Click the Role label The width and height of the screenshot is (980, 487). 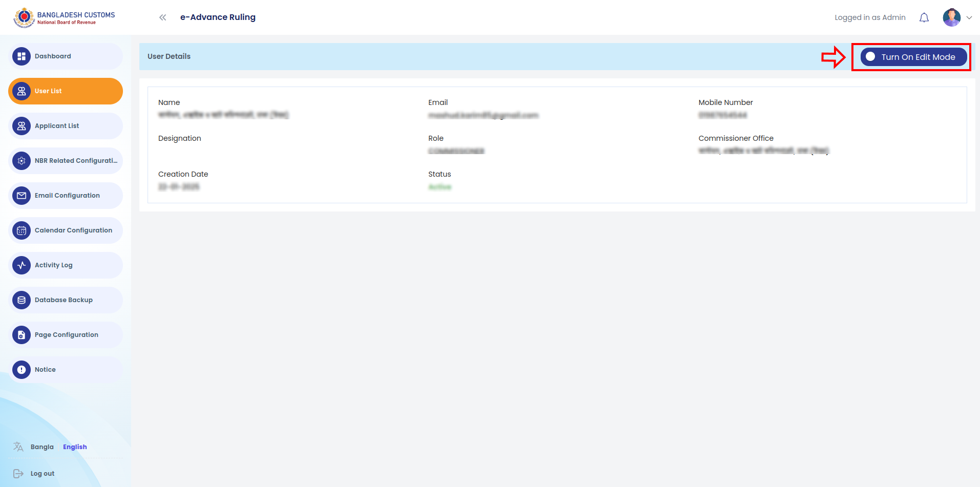pos(436,138)
